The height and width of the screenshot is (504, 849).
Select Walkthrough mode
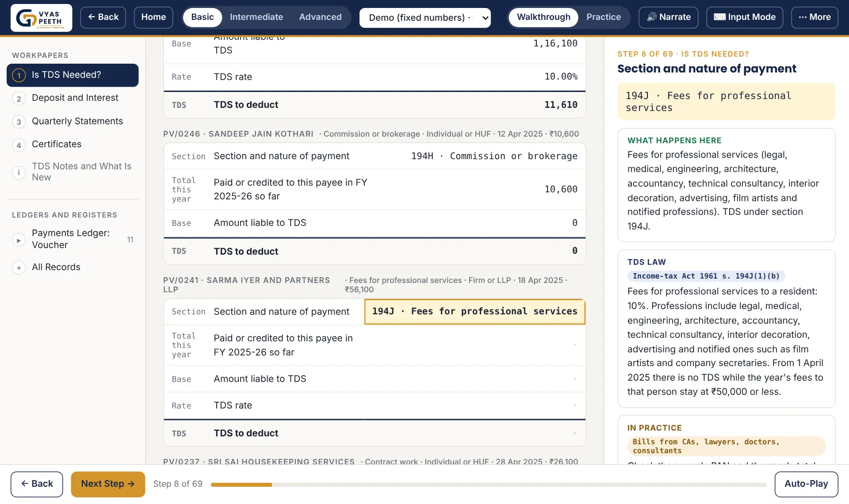pos(543,17)
